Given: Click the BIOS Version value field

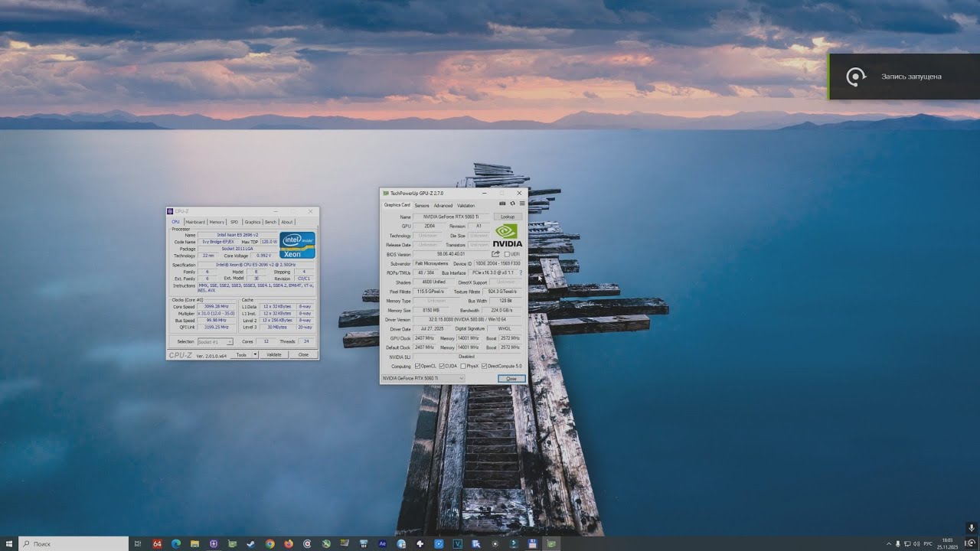Looking at the screenshot, I should 452,254.
